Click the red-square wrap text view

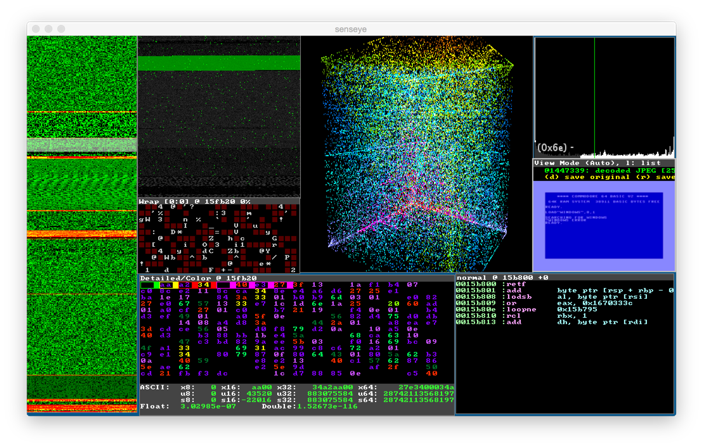218,240
